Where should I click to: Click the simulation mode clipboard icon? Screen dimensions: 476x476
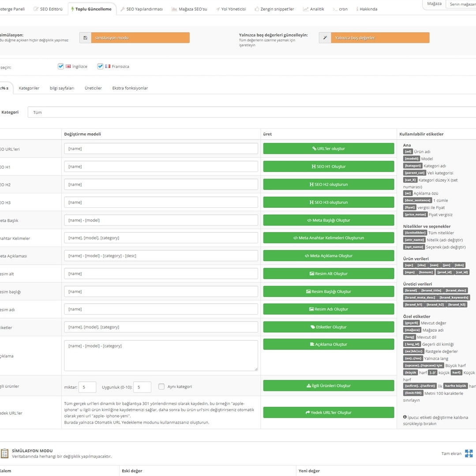pos(4,453)
